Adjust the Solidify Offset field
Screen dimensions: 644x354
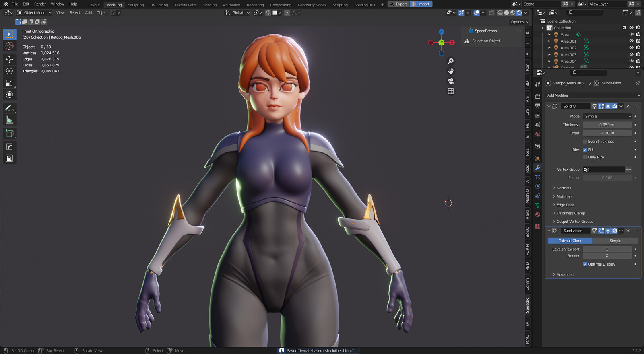tap(607, 133)
